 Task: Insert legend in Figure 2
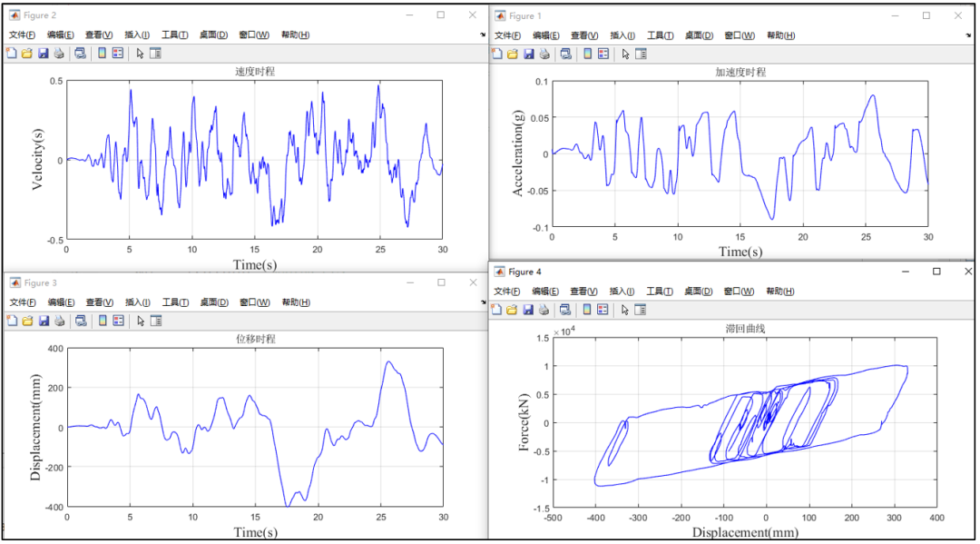coord(117,54)
